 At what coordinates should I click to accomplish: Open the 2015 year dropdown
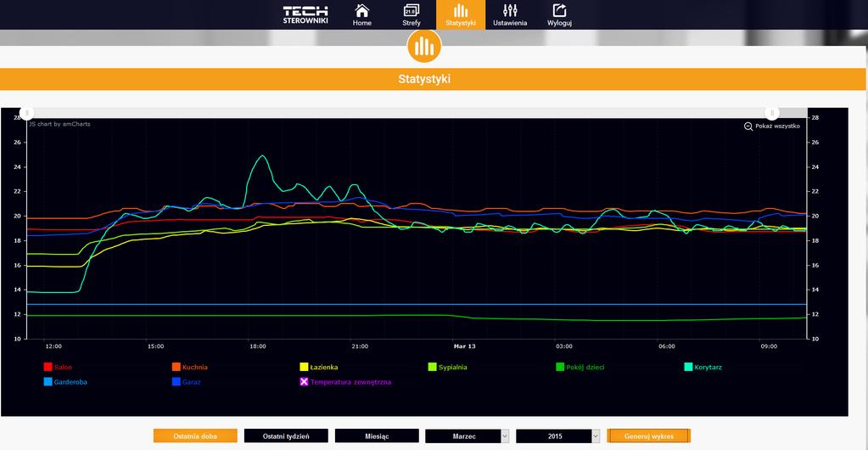[x=557, y=436]
